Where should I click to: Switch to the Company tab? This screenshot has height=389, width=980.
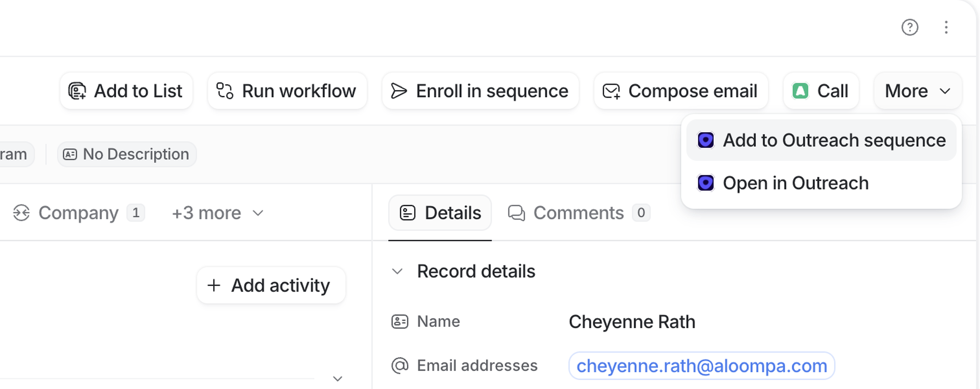(x=78, y=213)
